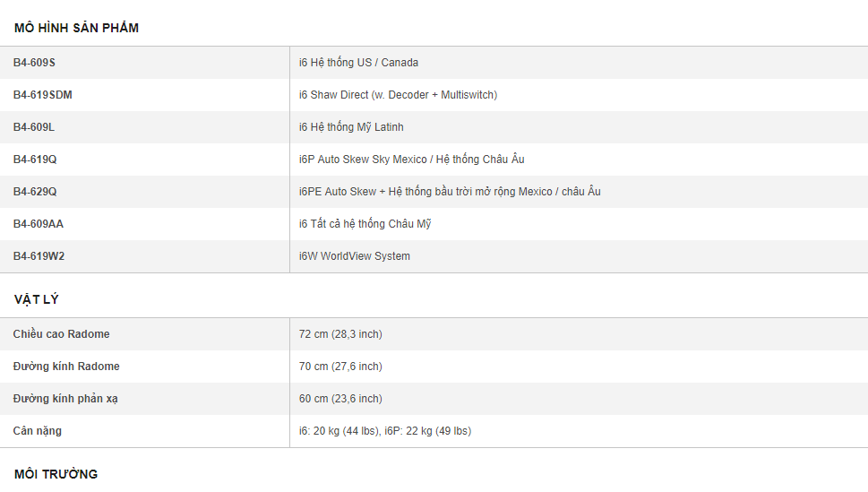The width and height of the screenshot is (868, 492).
Task: Select the i6 Hệ thống Mỹ Latinh text
Action: point(351,127)
